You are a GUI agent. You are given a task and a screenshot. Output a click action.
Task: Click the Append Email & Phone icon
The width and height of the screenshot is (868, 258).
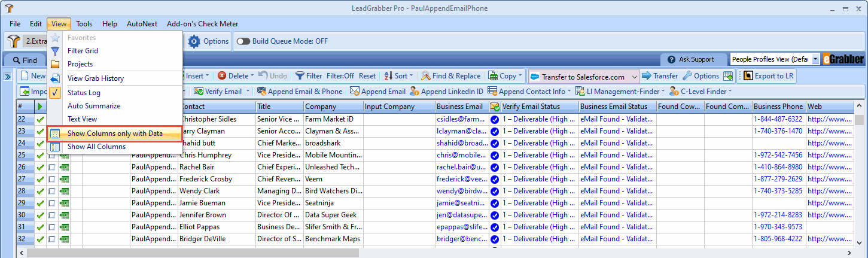pos(262,92)
